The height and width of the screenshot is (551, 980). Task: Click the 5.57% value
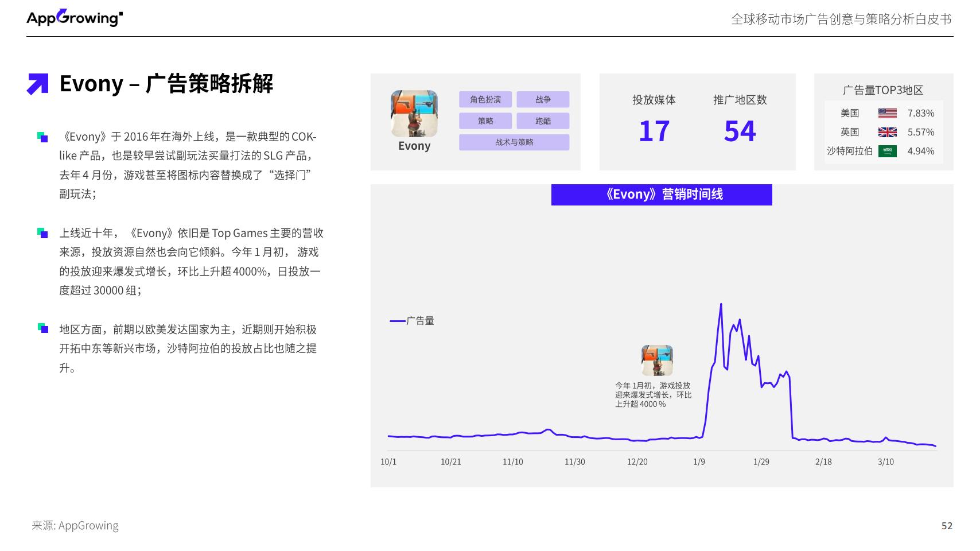pyautogui.click(x=921, y=133)
